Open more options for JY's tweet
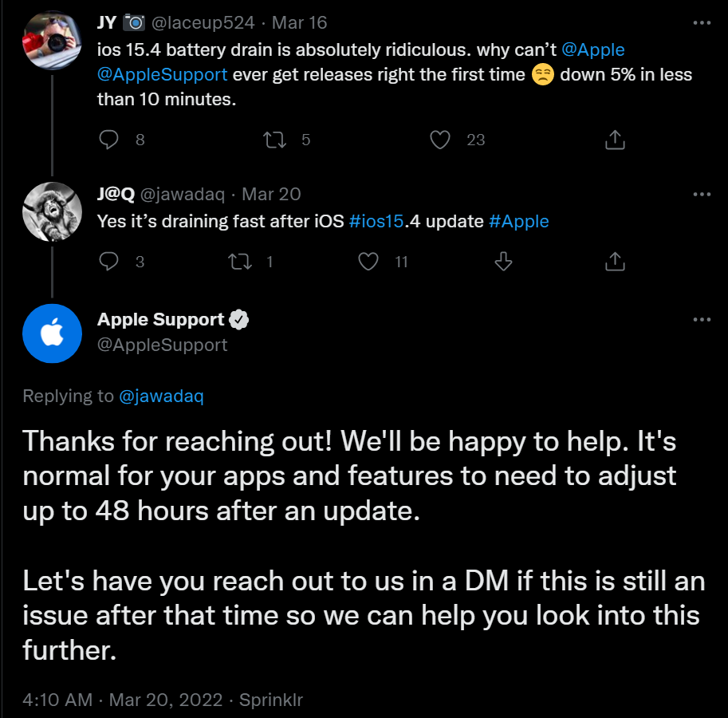The image size is (728, 718). pyautogui.click(x=702, y=22)
